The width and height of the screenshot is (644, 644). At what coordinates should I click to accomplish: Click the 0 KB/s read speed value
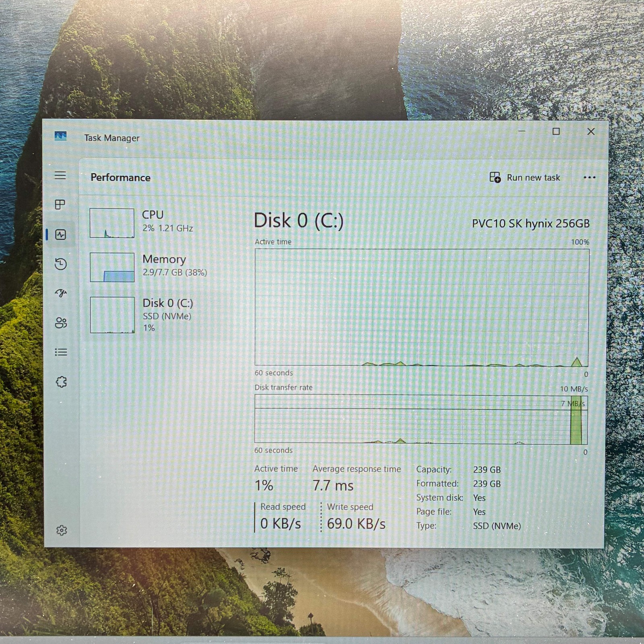tap(281, 524)
